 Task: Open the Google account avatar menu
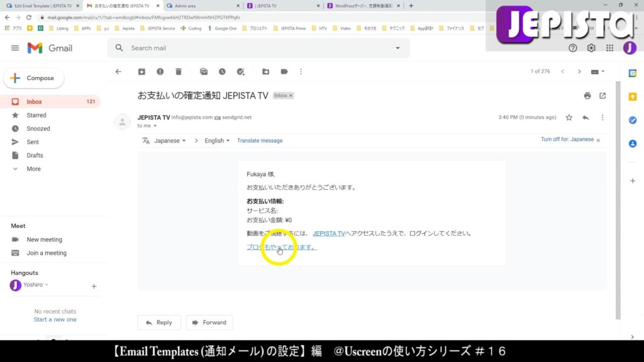[x=629, y=48]
